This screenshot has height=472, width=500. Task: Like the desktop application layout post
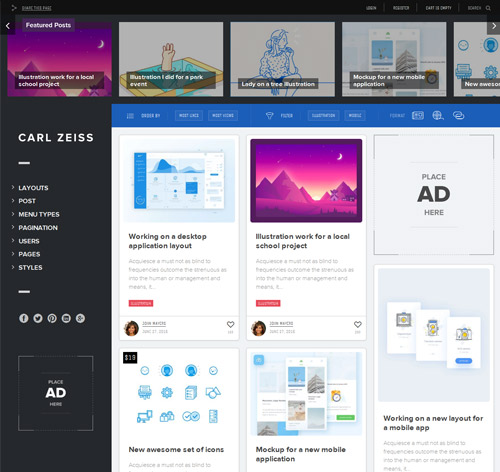(x=230, y=324)
